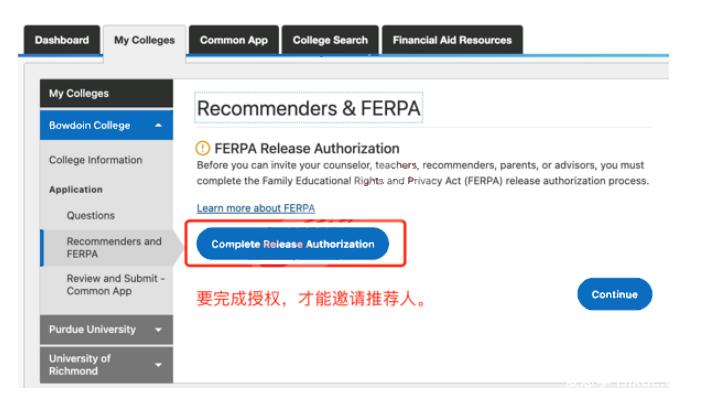Click the Complete Release Authorization button

click(x=292, y=244)
